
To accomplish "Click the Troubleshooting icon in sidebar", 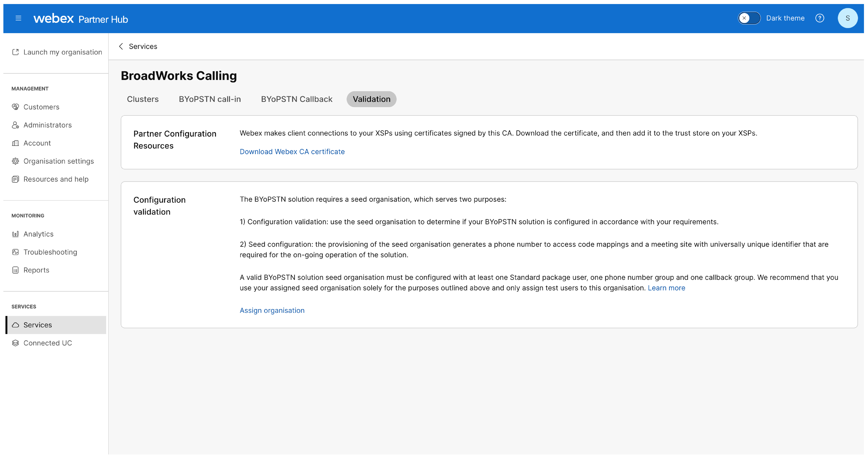I will point(15,252).
